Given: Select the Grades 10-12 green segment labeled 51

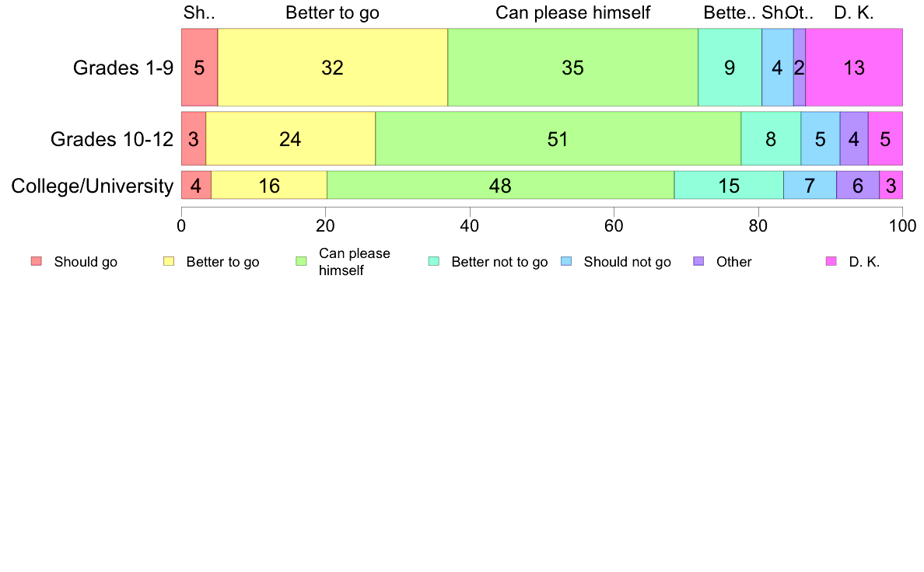Looking at the screenshot, I should [558, 138].
